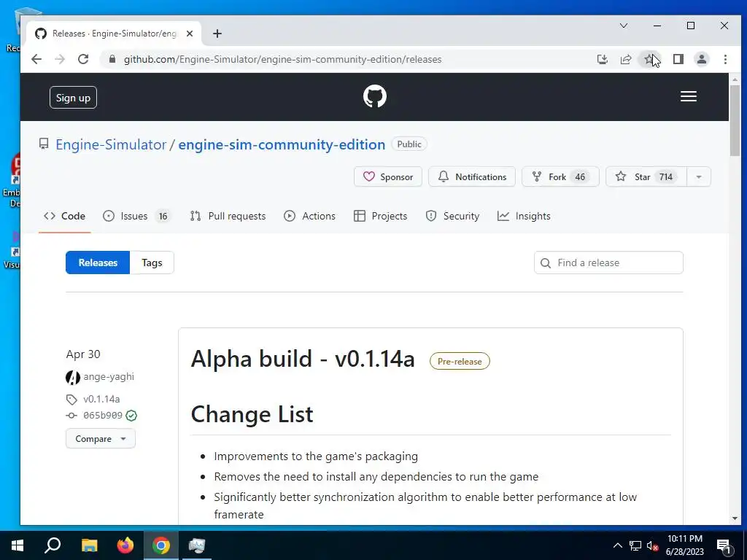
Task: Click the padlock site info icon
Action: click(112, 59)
